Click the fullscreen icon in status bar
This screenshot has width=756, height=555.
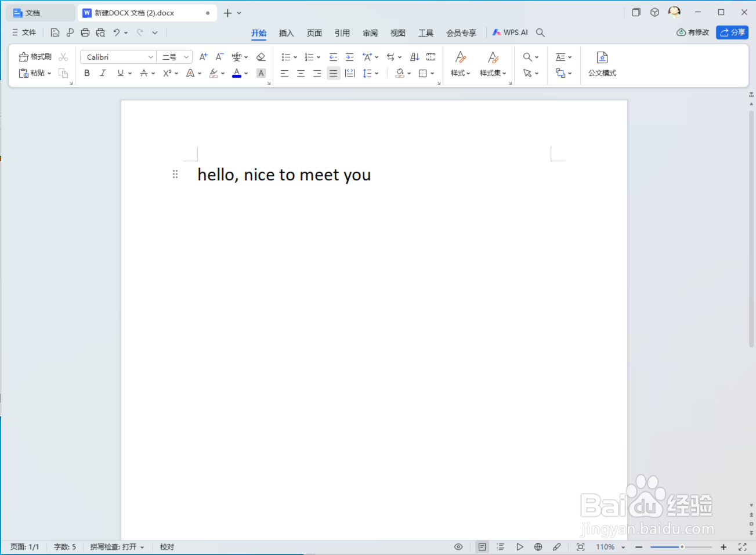pyautogui.click(x=742, y=547)
